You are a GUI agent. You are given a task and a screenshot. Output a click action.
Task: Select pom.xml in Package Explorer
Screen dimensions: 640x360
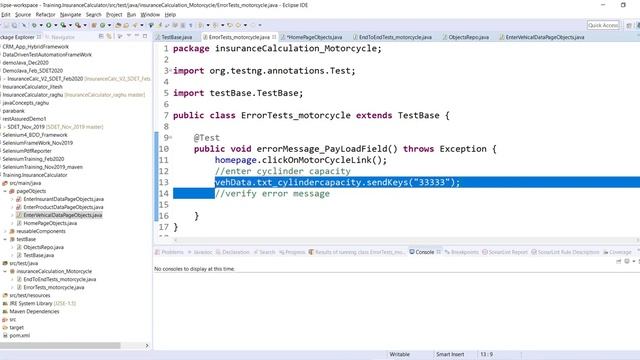(20, 336)
